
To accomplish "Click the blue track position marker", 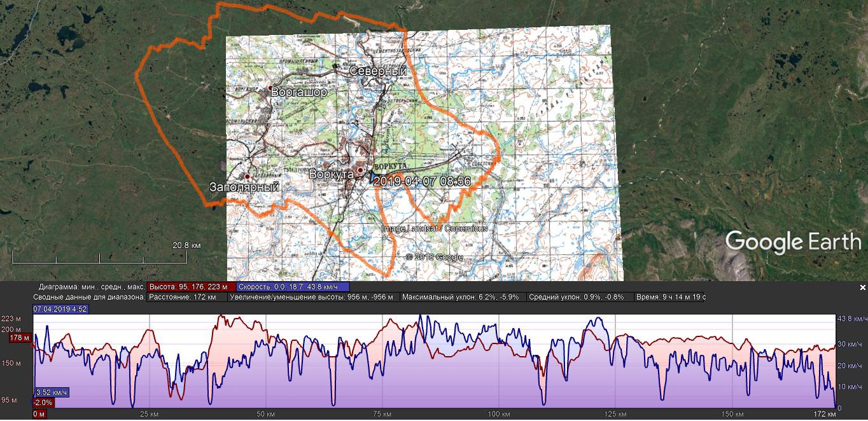I will pos(372,179).
